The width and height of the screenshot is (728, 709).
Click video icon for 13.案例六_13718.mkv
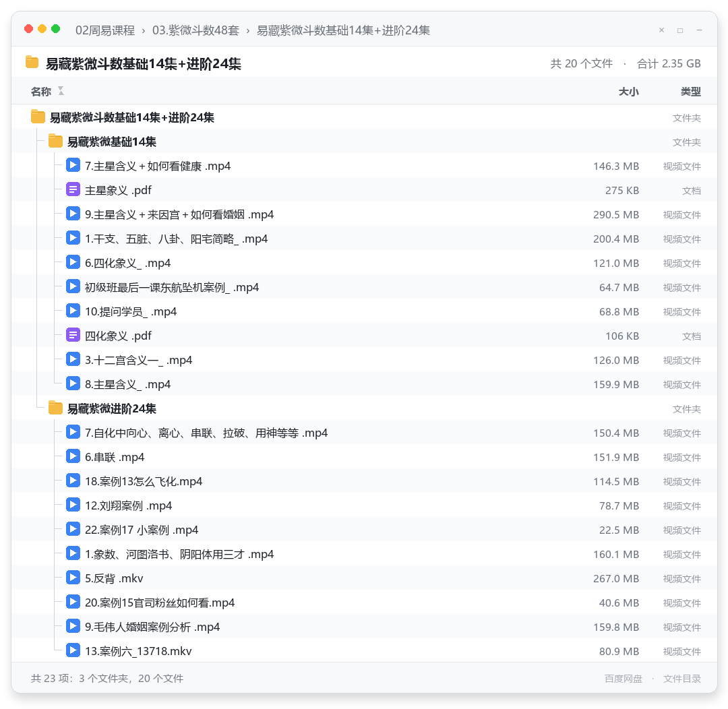pyautogui.click(x=73, y=650)
